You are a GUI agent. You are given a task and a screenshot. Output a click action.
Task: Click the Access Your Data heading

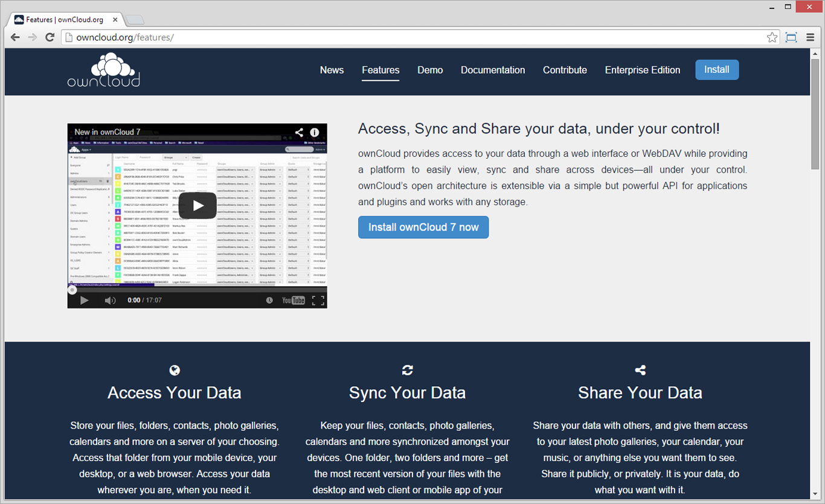pos(175,393)
